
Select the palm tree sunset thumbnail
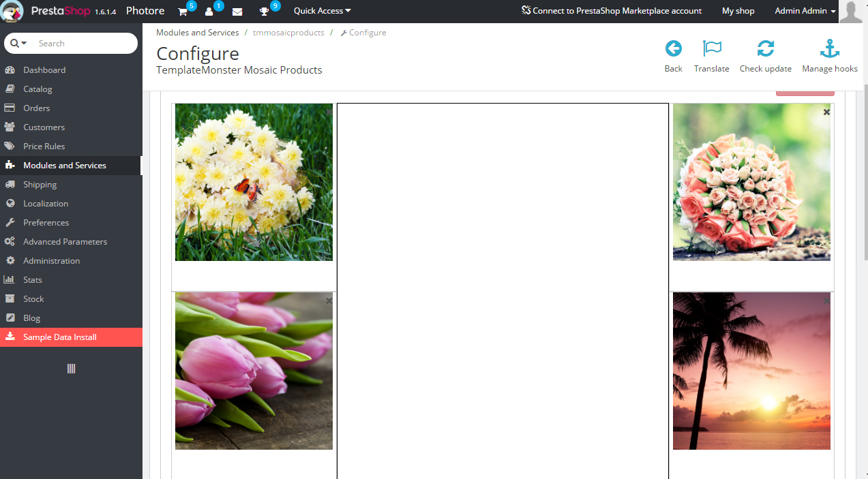tap(751, 371)
